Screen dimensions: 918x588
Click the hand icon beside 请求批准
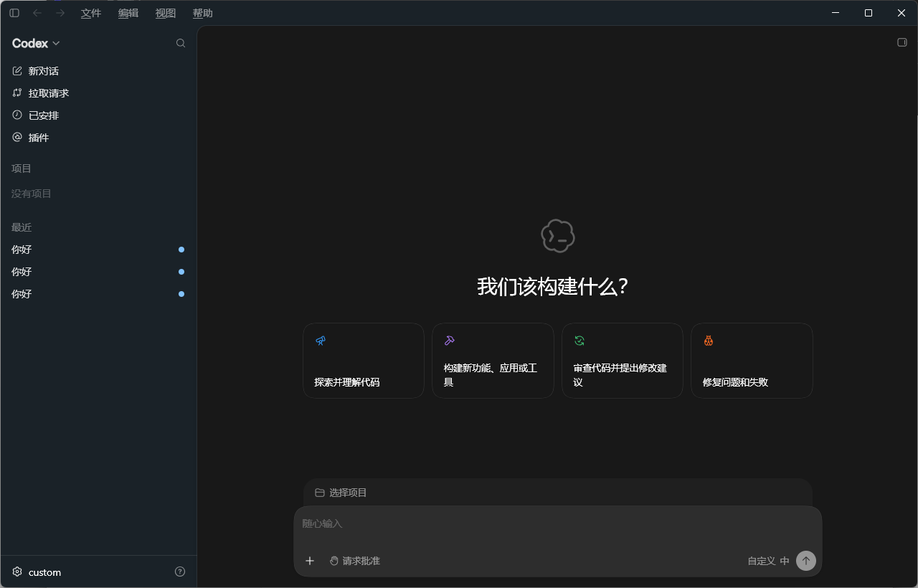pyautogui.click(x=334, y=561)
